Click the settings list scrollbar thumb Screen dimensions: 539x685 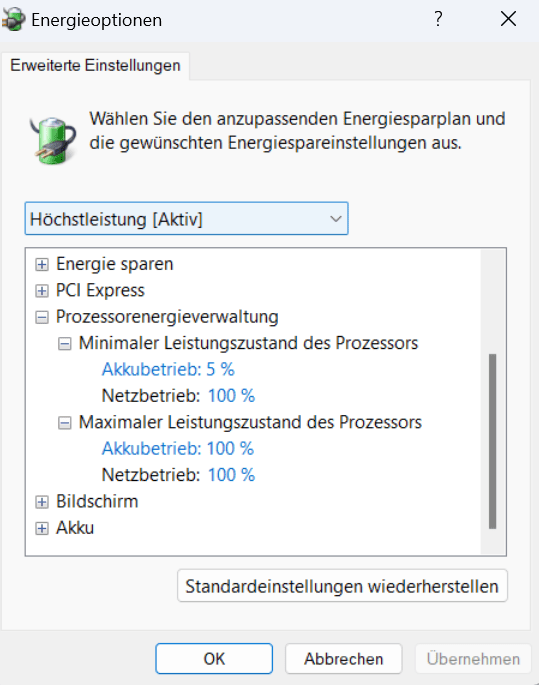tap(493, 441)
